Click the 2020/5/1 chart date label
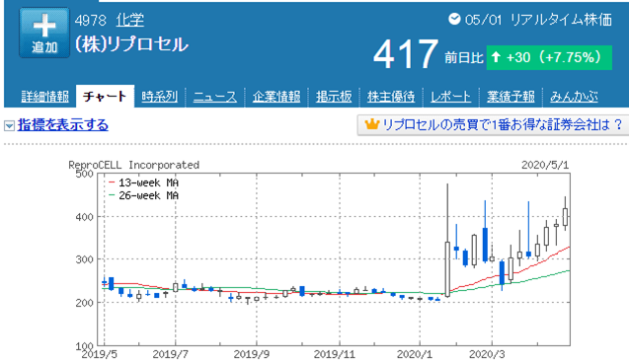 pyautogui.click(x=545, y=165)
